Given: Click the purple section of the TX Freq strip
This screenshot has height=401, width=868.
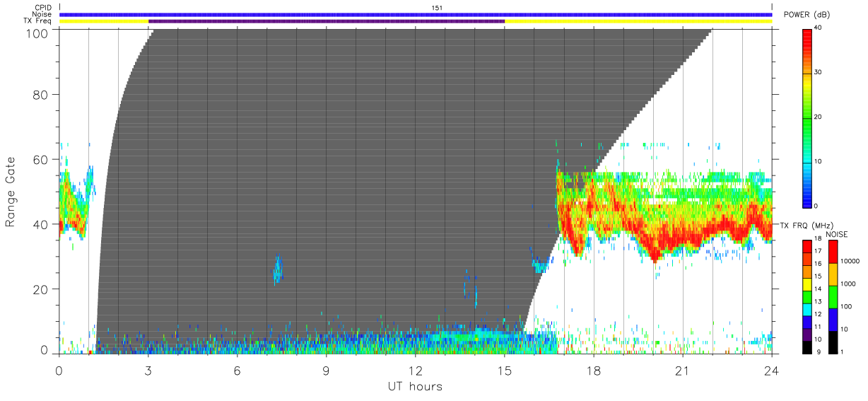Looking at the screenshot, I should point(327,21).
